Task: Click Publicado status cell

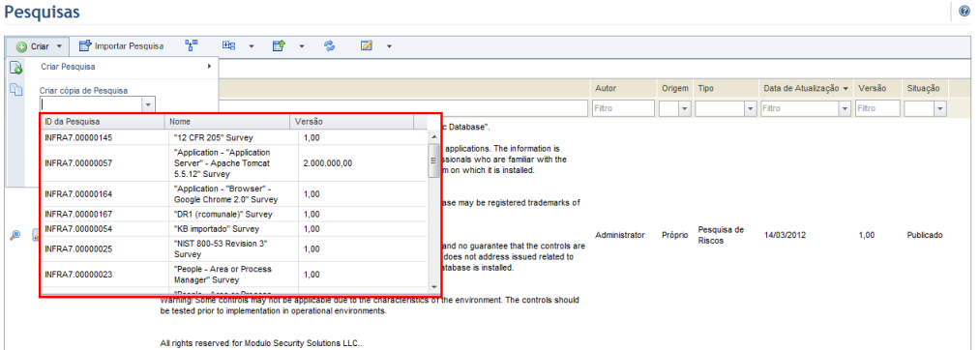Action: pos(925,236)
